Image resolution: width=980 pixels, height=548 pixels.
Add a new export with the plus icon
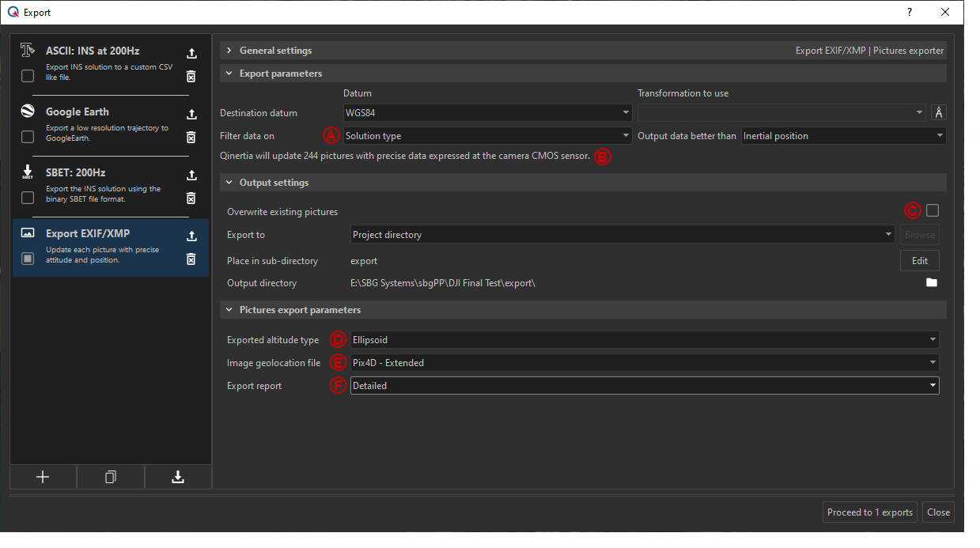point(43,477)
